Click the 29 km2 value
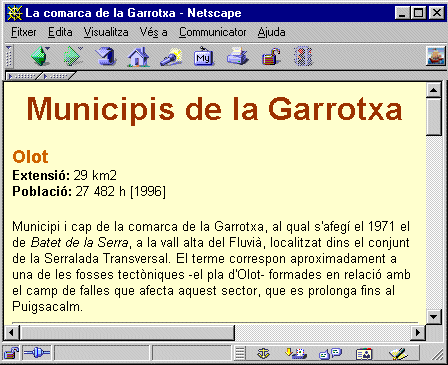Viewport: 448px width, 365px height. coord(95,175)
